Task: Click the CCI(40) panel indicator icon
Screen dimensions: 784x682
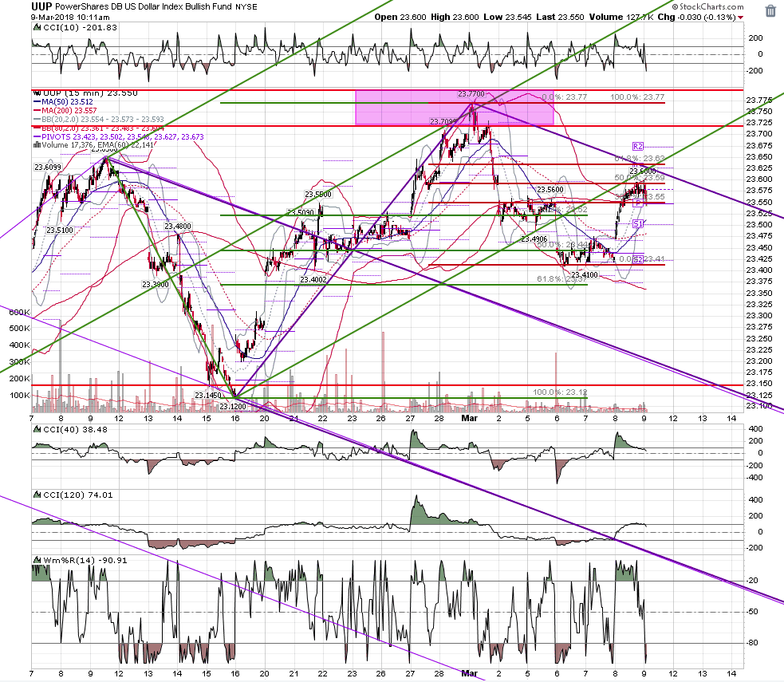Action: tap(37, 429)
